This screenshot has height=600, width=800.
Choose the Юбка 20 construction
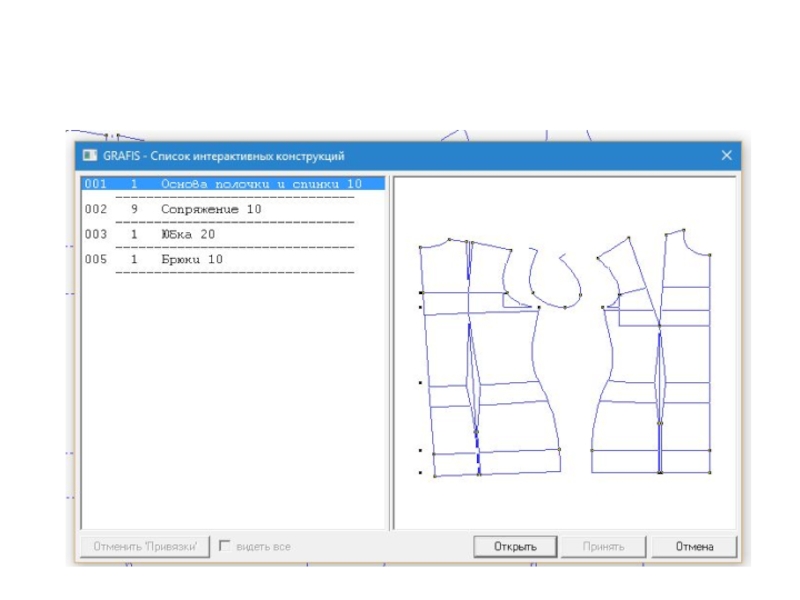[187, 234]
